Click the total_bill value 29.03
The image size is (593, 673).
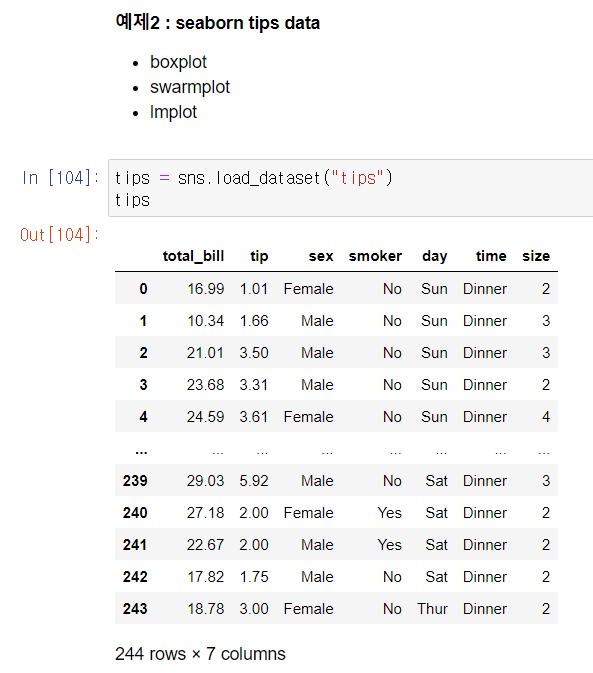coord(205,481)
